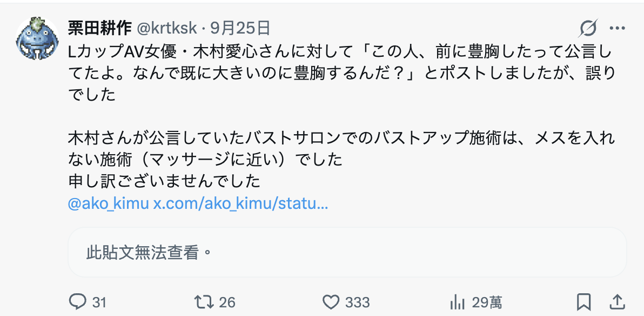Screen dimensions: 644x316
Task: Open the Grok explain-post icon
Action: 588,28
